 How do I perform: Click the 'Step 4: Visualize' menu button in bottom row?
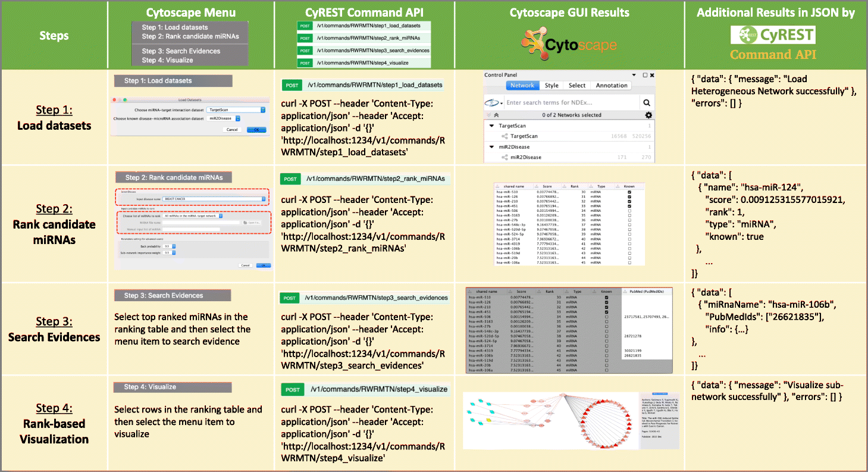(173, 387)
